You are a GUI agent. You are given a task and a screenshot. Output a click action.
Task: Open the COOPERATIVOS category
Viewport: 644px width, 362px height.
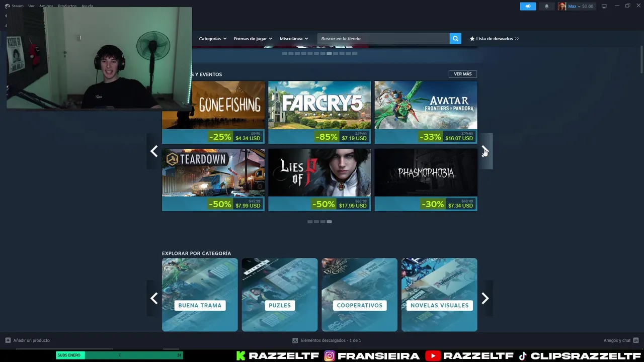coord(359,295)
